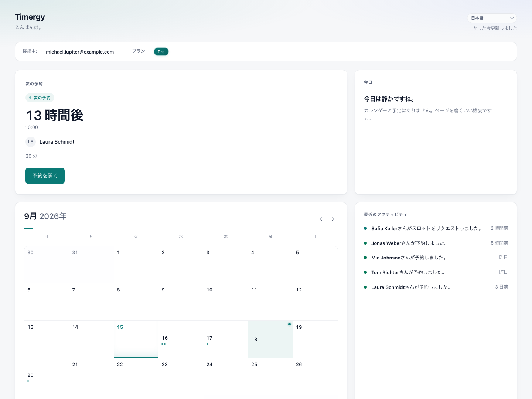Click the 一昨日 timestamp
The width and height of the screenshot is (532, 399).
501,272
